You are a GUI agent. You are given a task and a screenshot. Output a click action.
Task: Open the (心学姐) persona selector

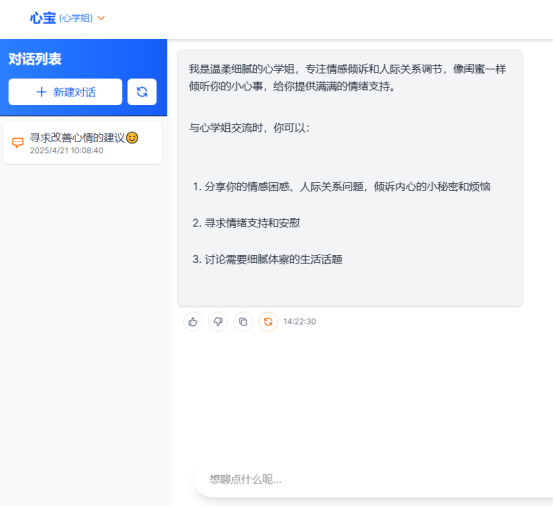pyautogui.click(x=76, y=18)
